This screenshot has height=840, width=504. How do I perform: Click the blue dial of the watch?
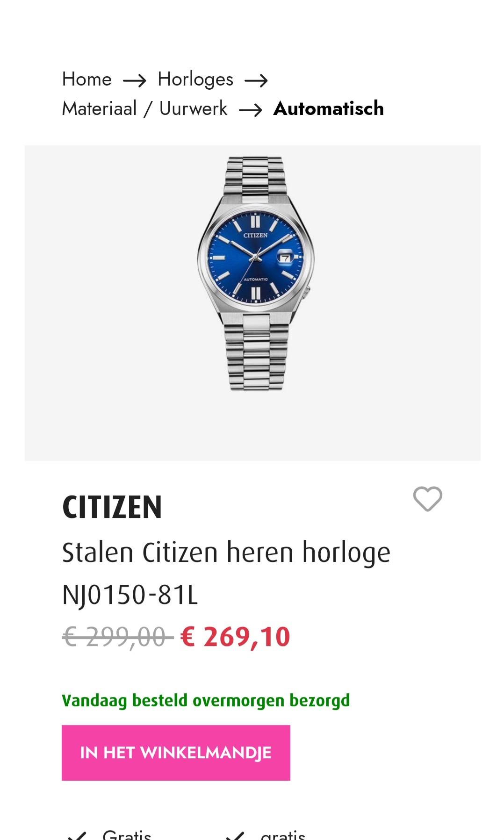(256, 258)
